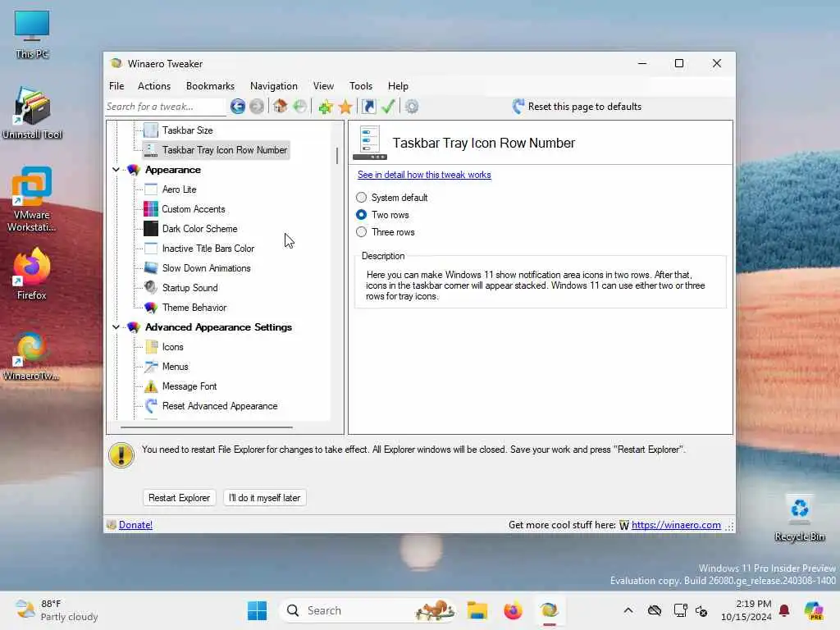The width and height of the screenshot is (840, 630).
Task: Open the winaero.com link
Action: coord(676,525)
